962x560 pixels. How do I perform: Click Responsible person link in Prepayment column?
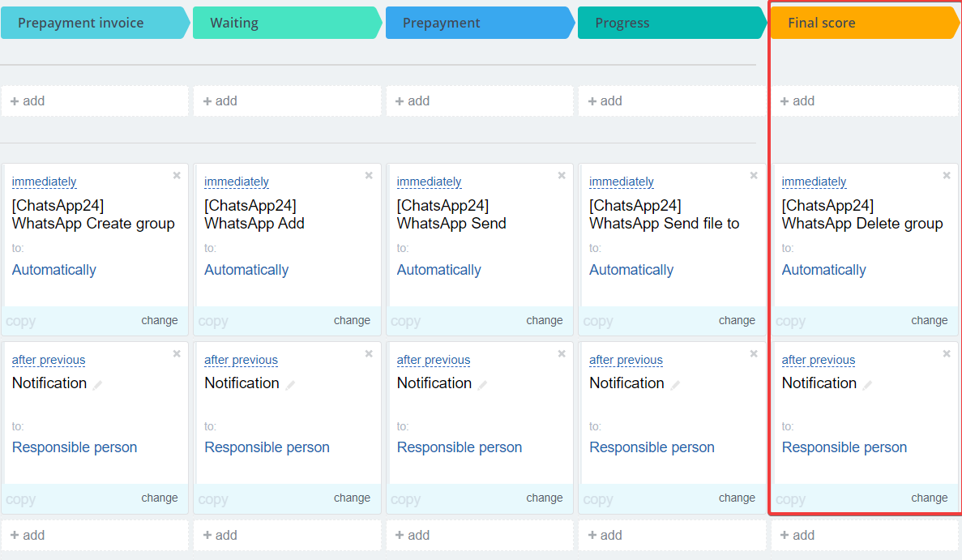click(x=460, y=447)
